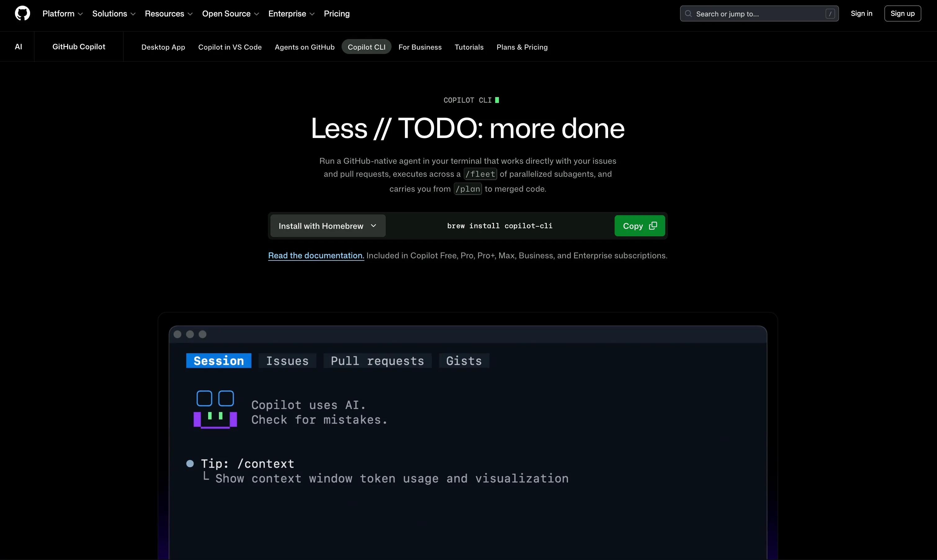
Task: Click the copy clipboard icon
Action: coord(653,226)
